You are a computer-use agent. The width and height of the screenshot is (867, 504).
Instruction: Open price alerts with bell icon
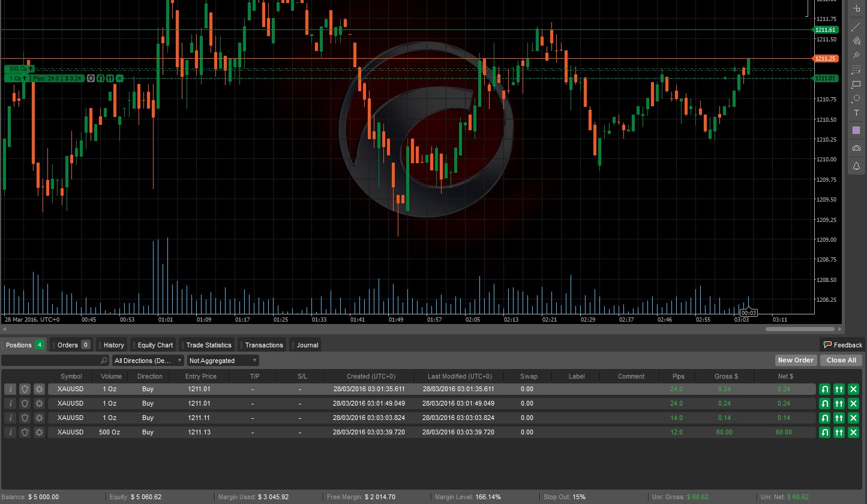click(x=856, y=166)
